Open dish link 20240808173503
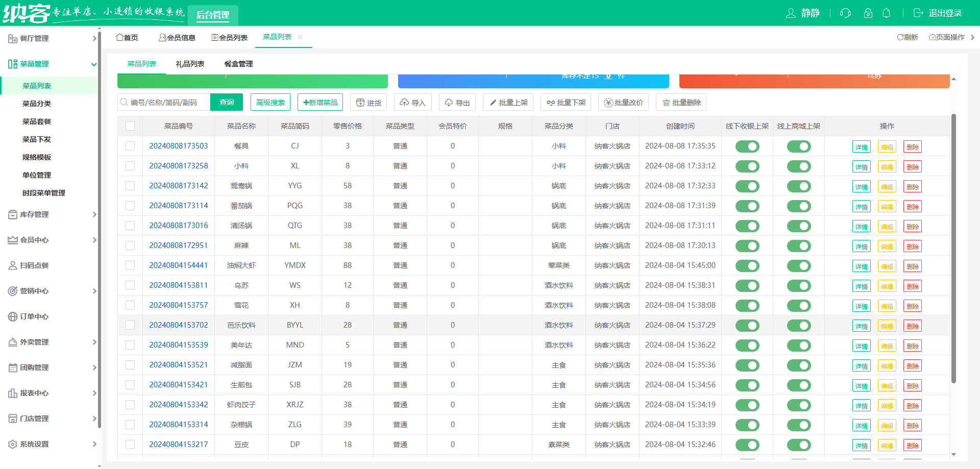 click(179, 146)
